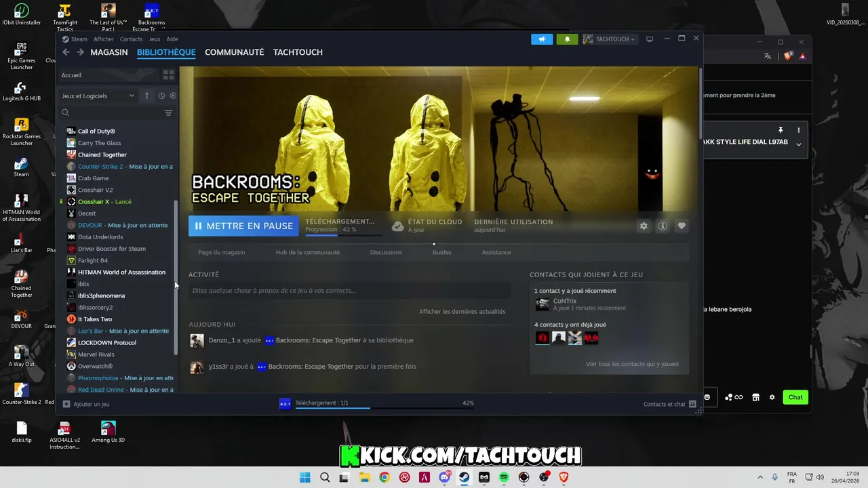Open Discord from the taskbar
The width and height of the screenshot is (868, 488).
pos(444,477)
